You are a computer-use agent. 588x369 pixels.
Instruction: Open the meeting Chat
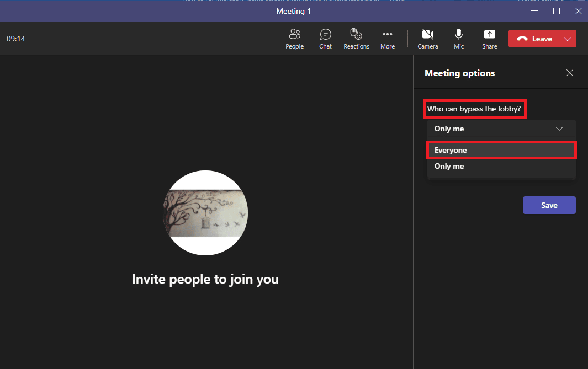[x=325, y=39]
